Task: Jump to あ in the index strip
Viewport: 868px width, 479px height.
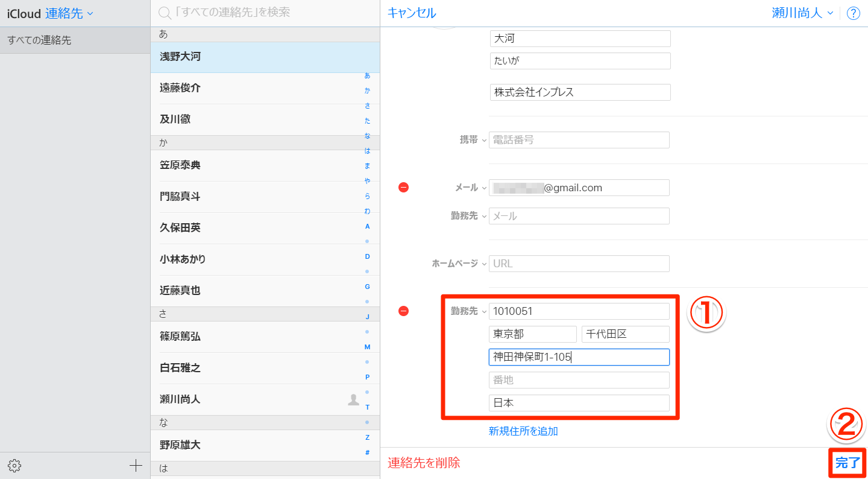Action: [x=368, y=75]
